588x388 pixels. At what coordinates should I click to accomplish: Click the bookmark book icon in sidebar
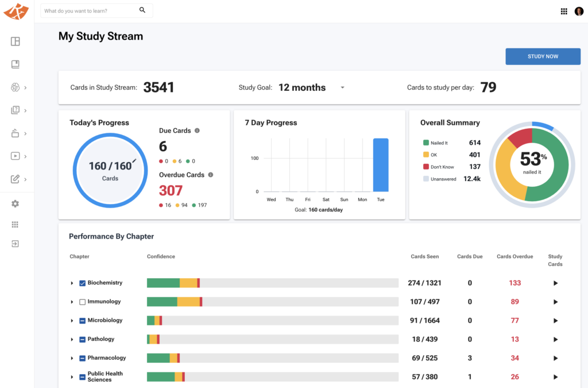(x=16, y=64)
